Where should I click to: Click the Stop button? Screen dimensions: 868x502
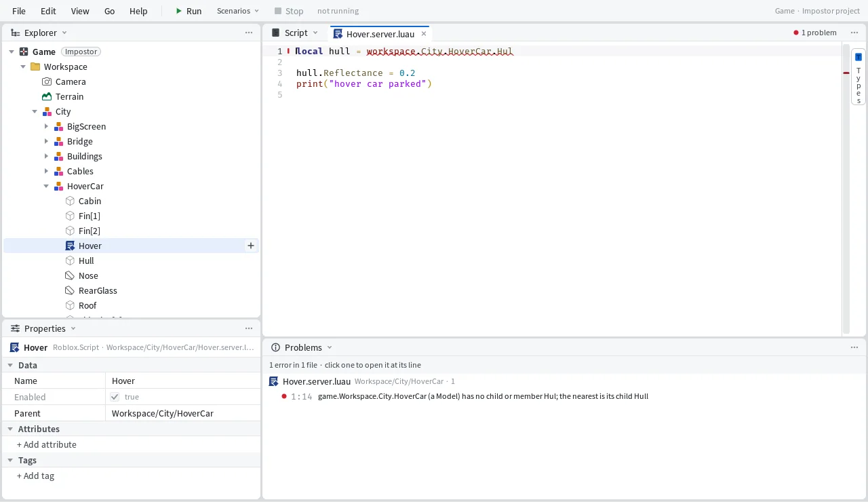point(289,11)
